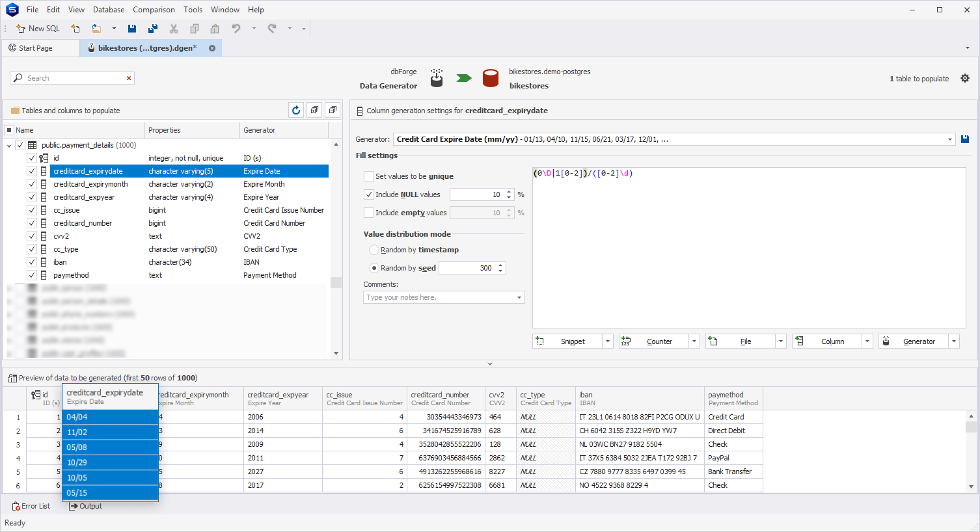Open the Generator button dropdown arrow
The image size is (980, 532).
point(954,341)
